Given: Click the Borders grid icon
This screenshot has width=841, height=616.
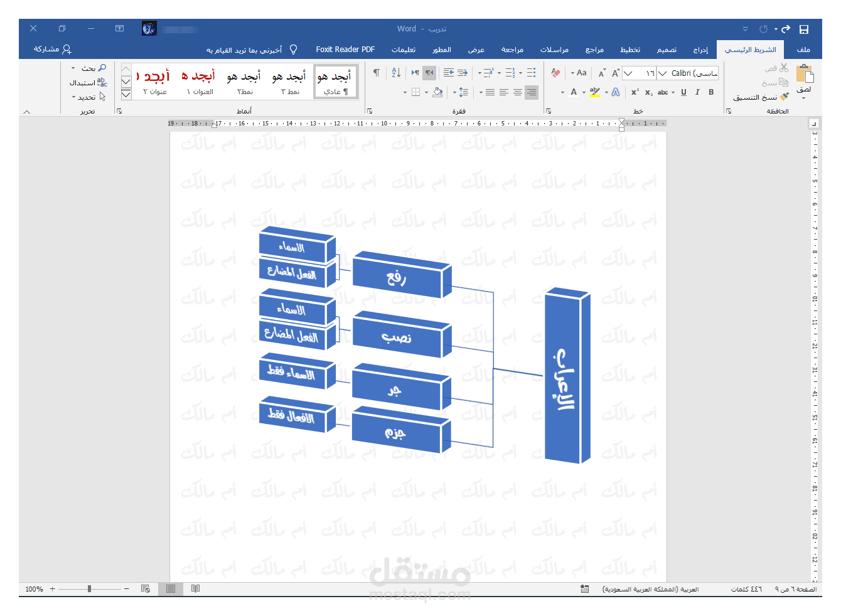Looking at the screenshot, I should pos(415,92).
